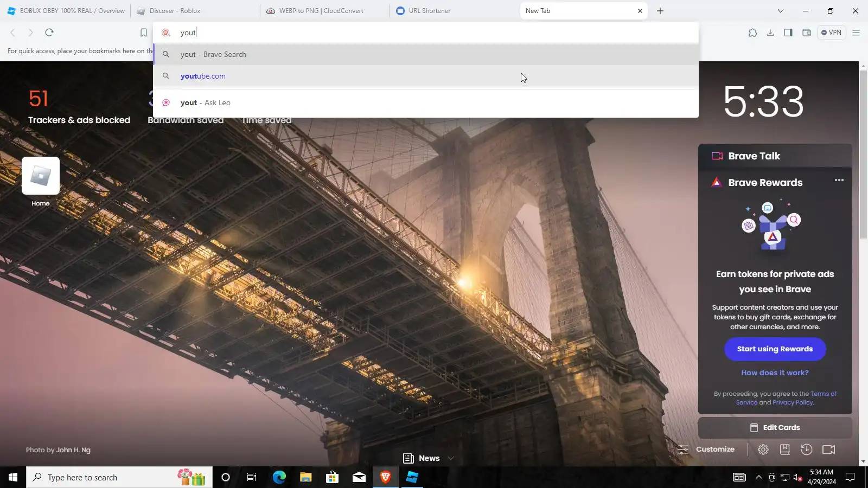Screen dimensions: 868x488
Task: Show hidden system tray icons
Action: click(759, 477)
